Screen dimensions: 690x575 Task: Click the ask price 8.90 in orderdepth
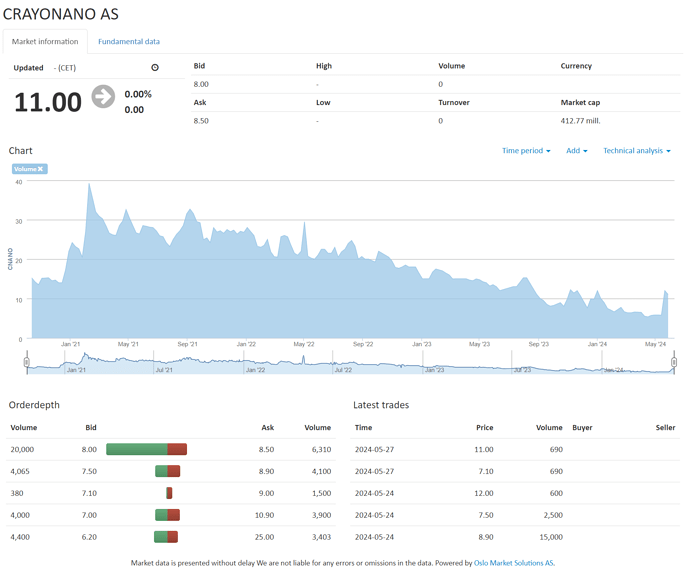tap(266, 471)
